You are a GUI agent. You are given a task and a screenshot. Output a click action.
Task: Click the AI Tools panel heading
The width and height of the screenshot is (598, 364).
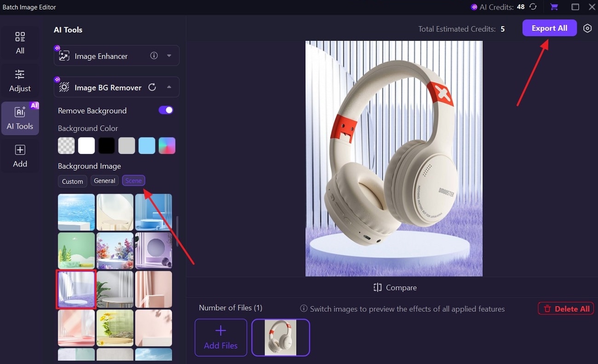point(68,30)
